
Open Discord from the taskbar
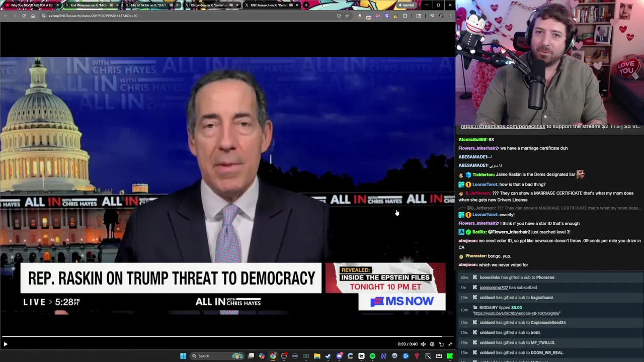click(x=339, y=356)
